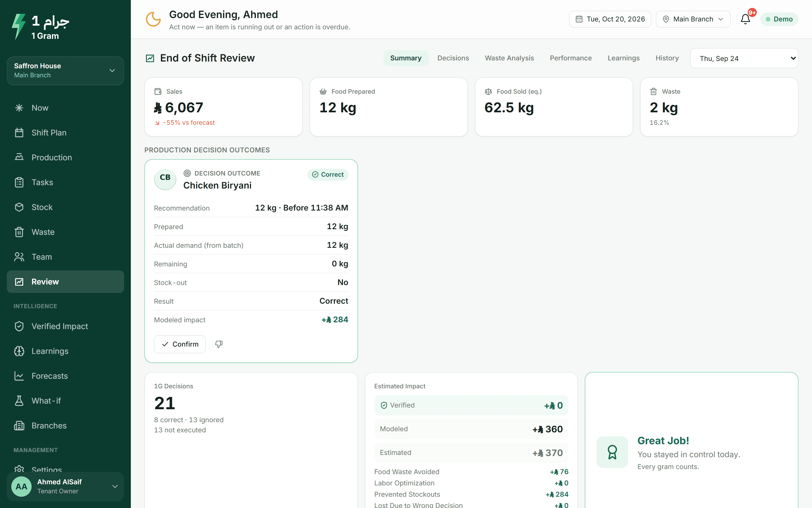The image size is (812, 508).
Task: Click the 1 Gram lightning logo
Action: click(18, 27)
